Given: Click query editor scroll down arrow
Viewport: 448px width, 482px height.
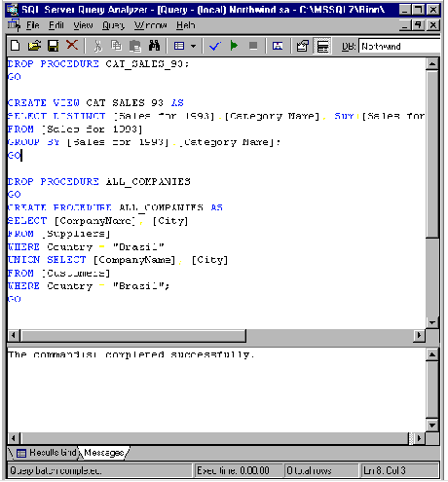Looking at the screenshot, I should [432, 322].
